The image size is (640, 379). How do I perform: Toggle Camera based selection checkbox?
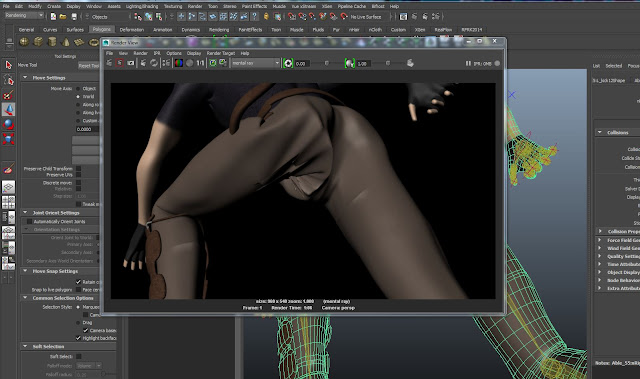pos(85,330)
